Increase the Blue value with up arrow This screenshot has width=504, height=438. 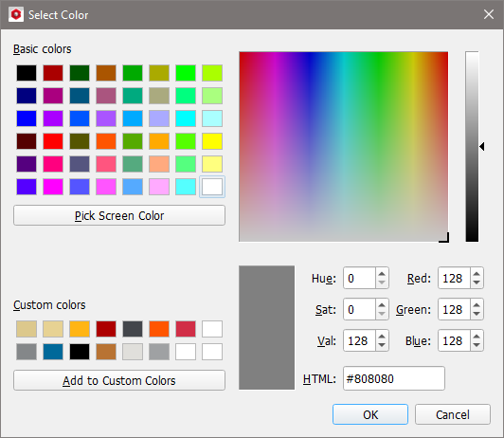click(x=477, y=337)
